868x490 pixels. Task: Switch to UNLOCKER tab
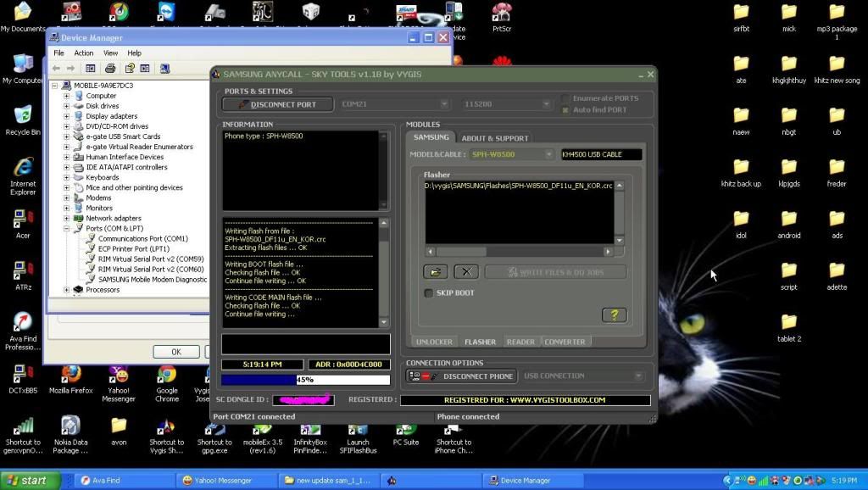pyautogui.click(x=434, y=342)
